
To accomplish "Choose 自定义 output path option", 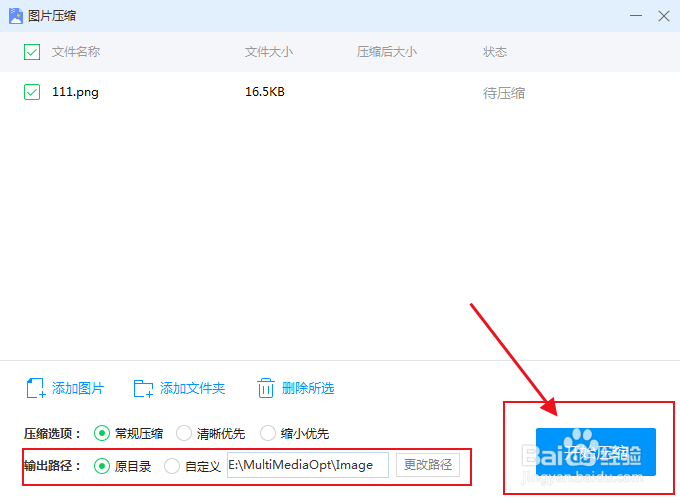I will 172,466.
